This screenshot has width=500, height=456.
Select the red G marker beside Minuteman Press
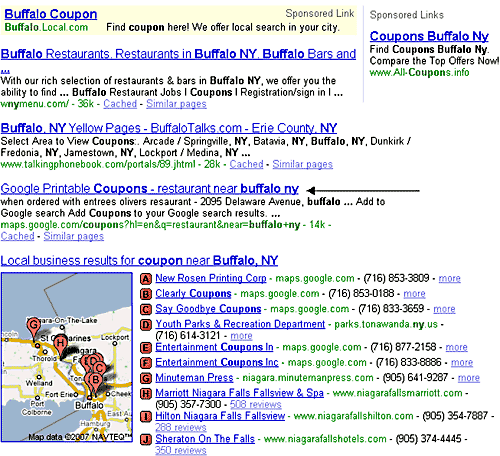coord(146,378)
